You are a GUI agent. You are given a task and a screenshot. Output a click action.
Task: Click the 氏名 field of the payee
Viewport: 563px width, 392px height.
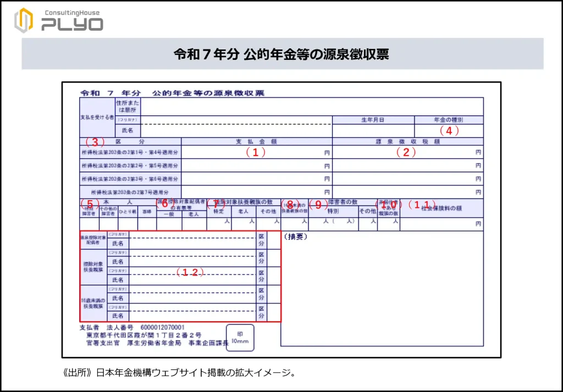(x=236, y=131)
